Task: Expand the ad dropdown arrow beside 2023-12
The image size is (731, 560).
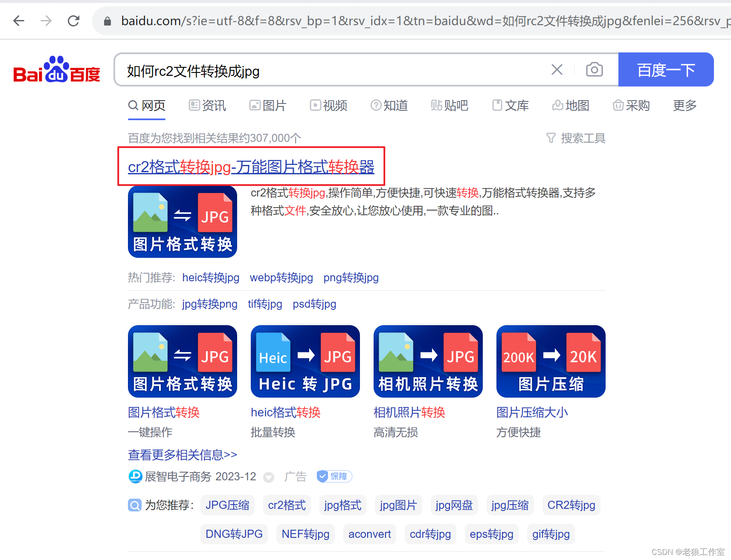Action: [x=269, y=477]
